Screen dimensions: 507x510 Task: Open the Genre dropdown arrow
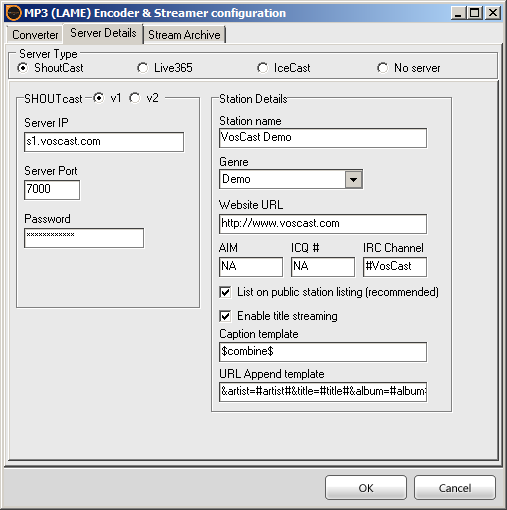click(x=353, y=180)
